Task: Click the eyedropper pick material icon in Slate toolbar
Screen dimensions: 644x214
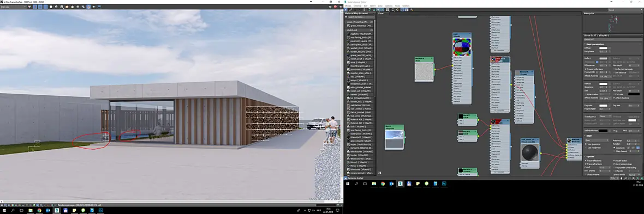Action: click(x=351, y=10)
